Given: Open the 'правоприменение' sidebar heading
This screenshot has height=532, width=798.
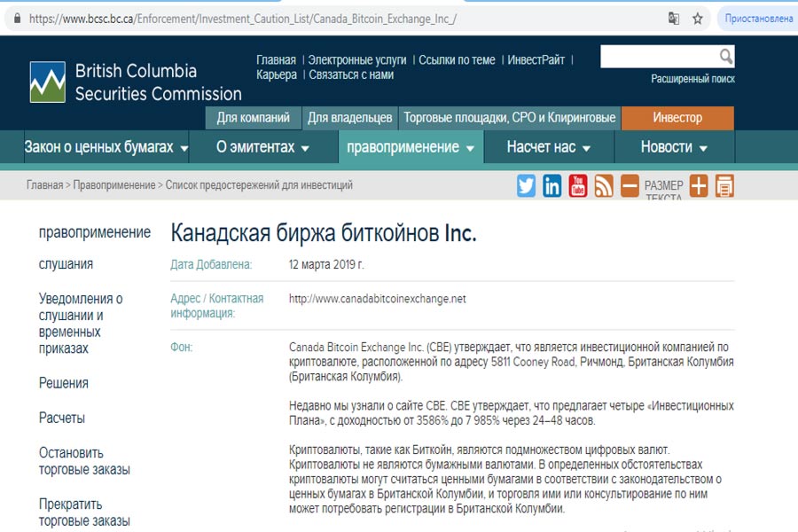Looking at the screenshot, I should pyautogui.click(x=95, y=232).
